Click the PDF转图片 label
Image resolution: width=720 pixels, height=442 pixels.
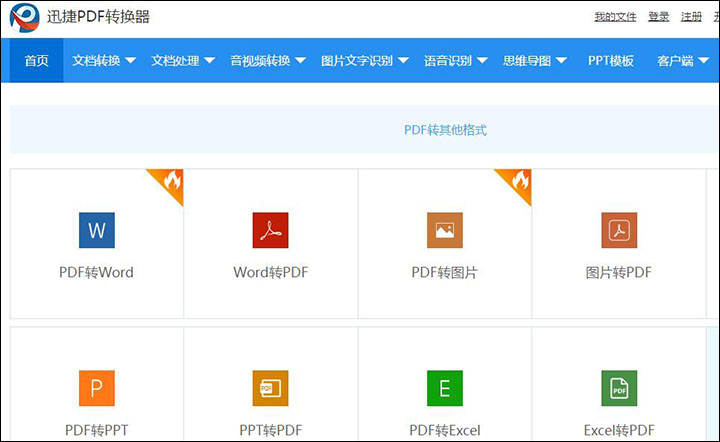[x=444, y=272]
